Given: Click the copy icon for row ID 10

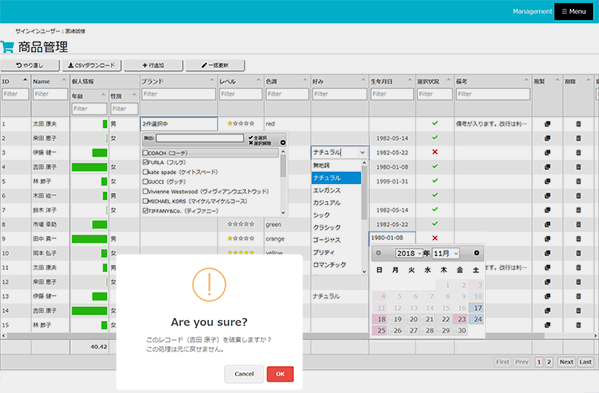Looking at the screenshot, I should pyautogui.click(x=547, y=253).
